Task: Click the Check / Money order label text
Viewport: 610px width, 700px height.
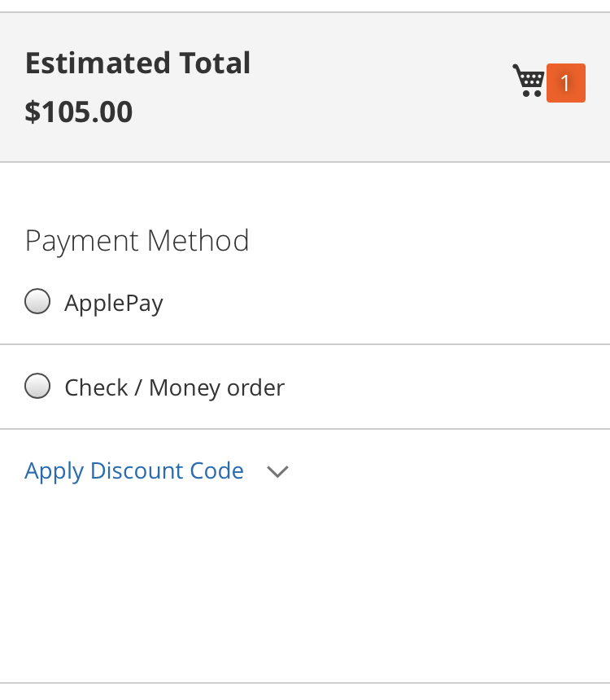Action: pos(175,387)
